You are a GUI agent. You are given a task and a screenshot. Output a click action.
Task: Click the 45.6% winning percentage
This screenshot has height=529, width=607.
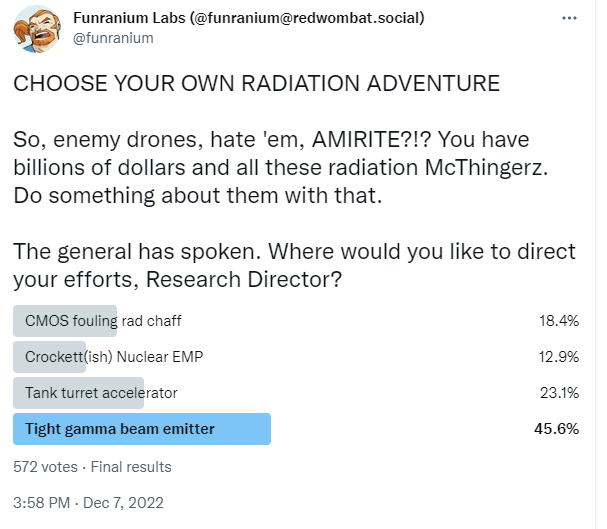click(x=556, y=429)
